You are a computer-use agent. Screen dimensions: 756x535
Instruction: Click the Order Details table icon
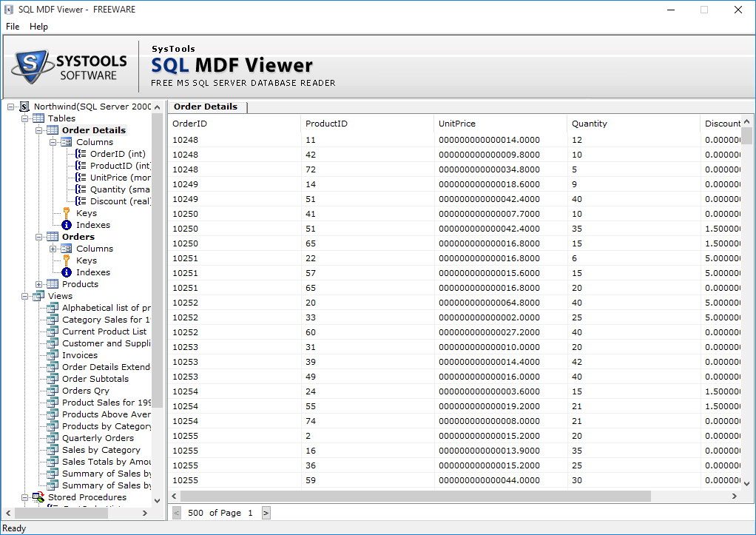(x=53, y=130)
